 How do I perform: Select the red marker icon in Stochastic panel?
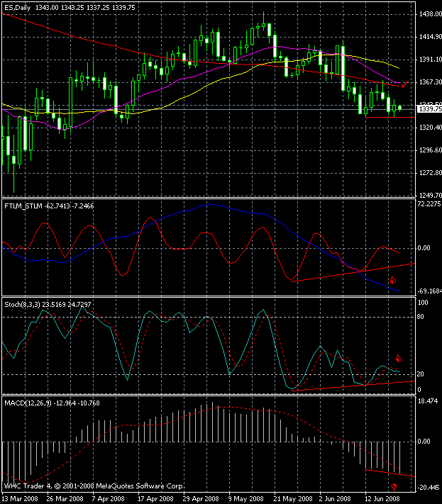(398, 358)
